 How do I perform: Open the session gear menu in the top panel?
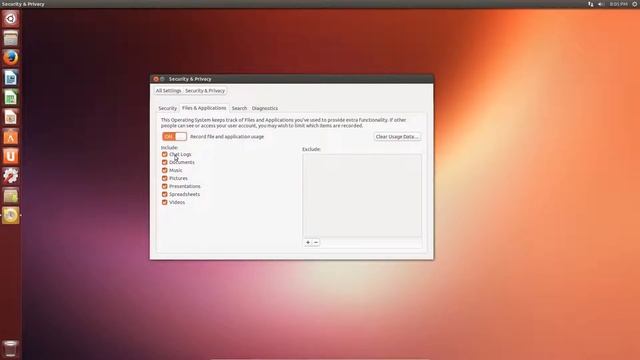(635, 4)
